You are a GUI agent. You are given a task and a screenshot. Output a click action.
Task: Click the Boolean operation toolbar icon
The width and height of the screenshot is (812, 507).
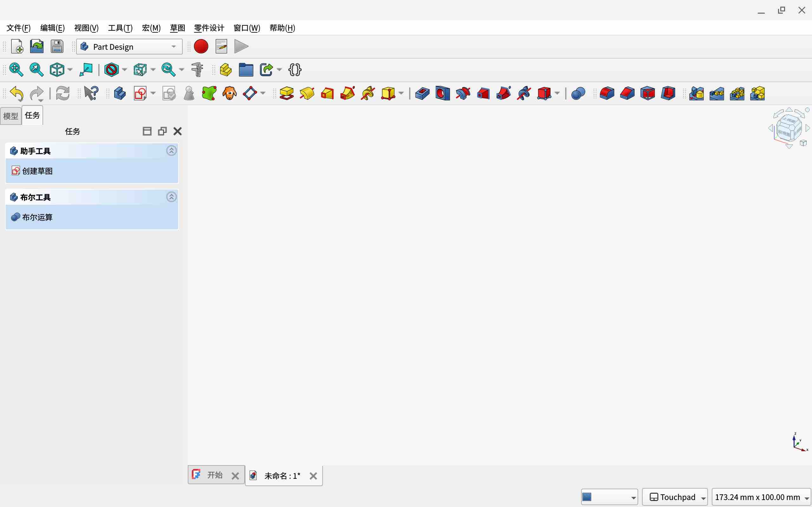coord(578,93)
